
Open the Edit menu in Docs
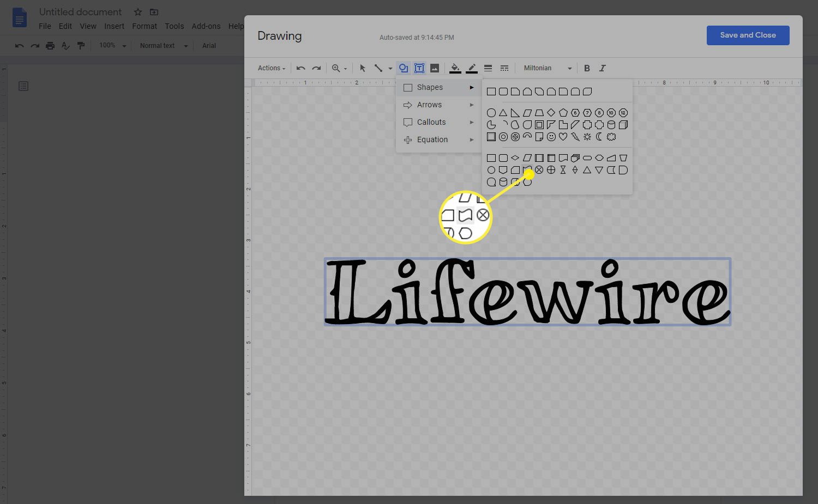pyautogui.click(x=65, y=26)
